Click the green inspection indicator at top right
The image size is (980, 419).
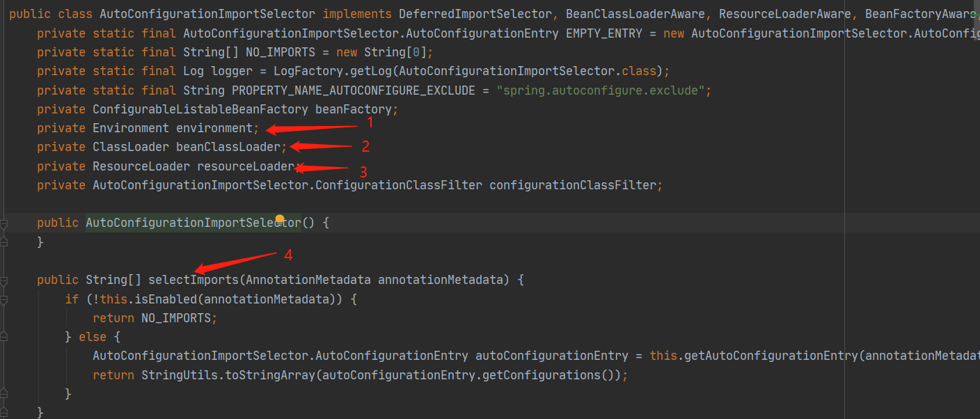[x=975, y=13]
